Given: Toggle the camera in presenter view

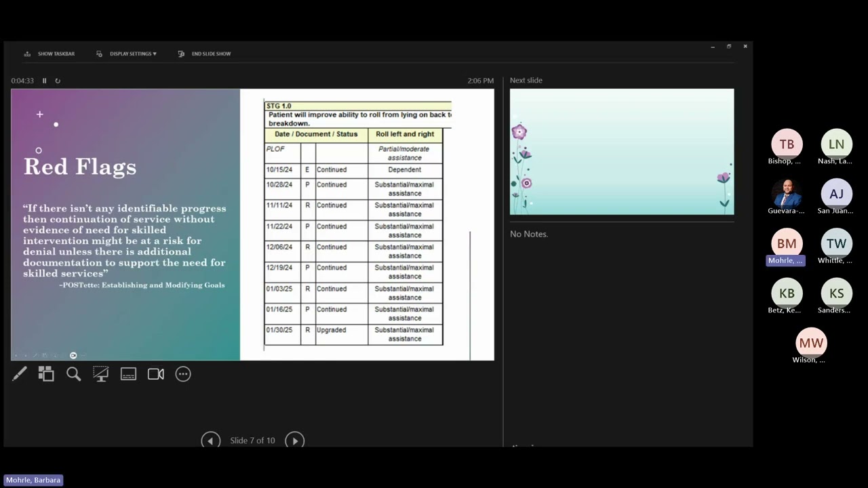Looking at the screenshot, I should pos(156,373).
